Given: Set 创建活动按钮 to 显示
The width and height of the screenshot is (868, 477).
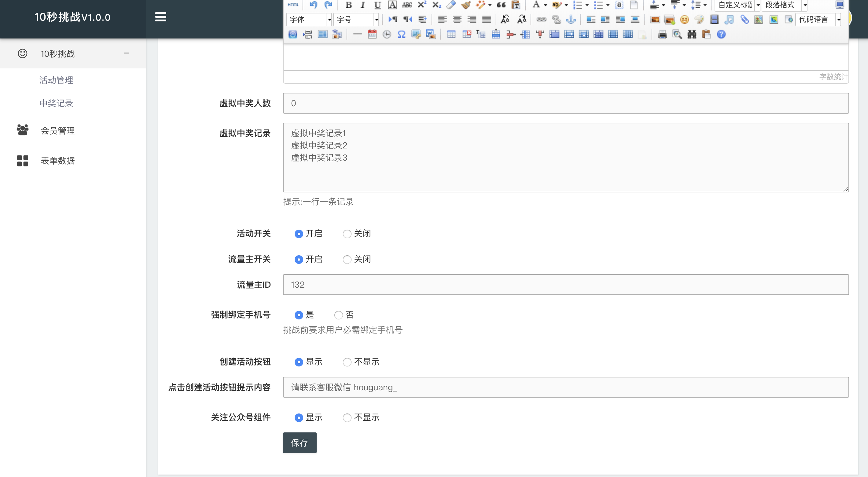Looking at the screenshot, I should pos(299,362).
